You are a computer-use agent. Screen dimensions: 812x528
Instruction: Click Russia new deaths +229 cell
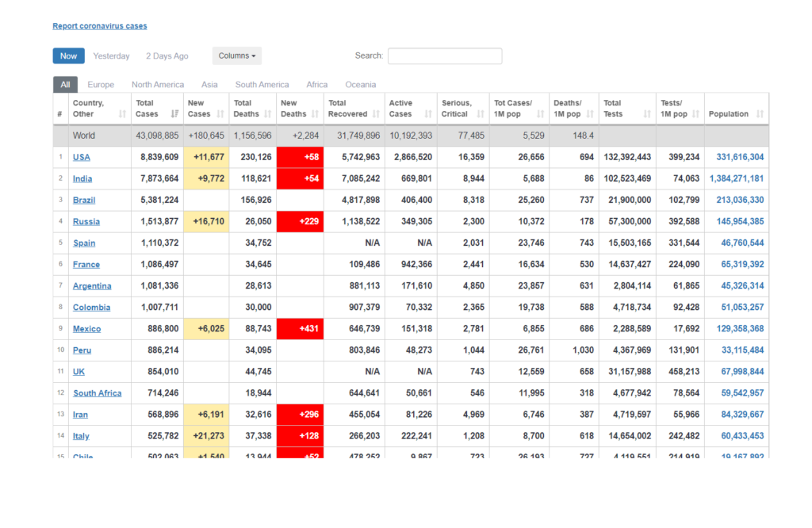[x=301, y=221]
